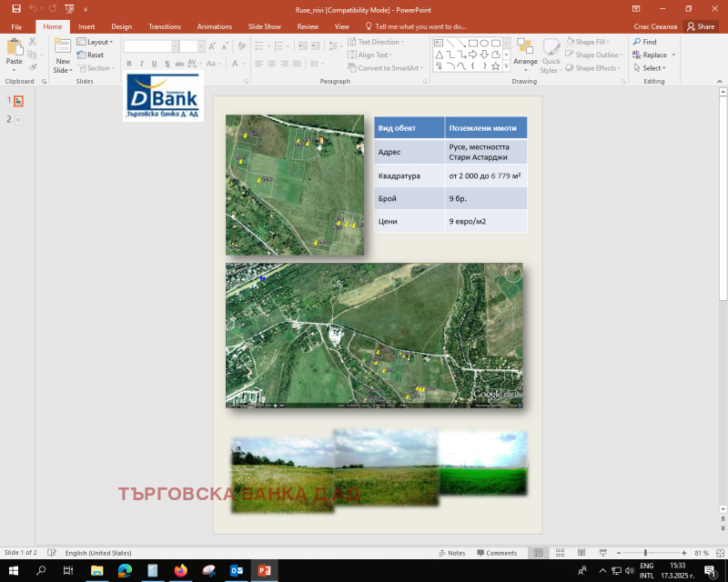Open the Select dropdown in Editing group
Viewport: 728px width, 582px height.
point(653,68)
